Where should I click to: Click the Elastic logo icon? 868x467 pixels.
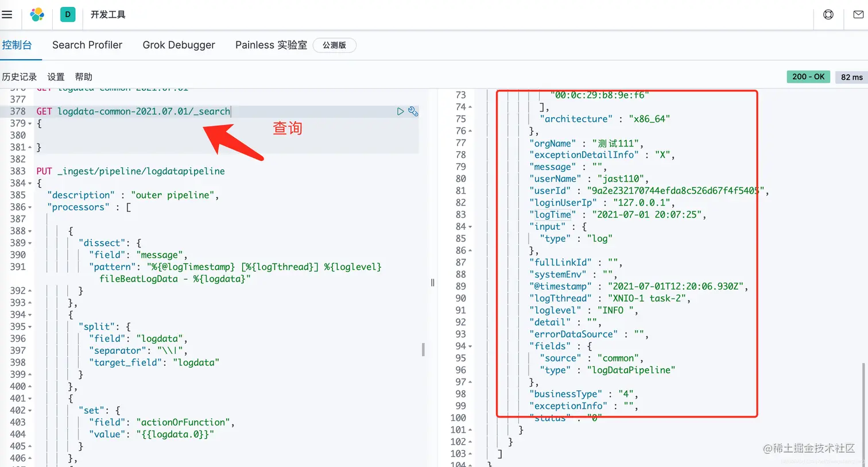37,14
